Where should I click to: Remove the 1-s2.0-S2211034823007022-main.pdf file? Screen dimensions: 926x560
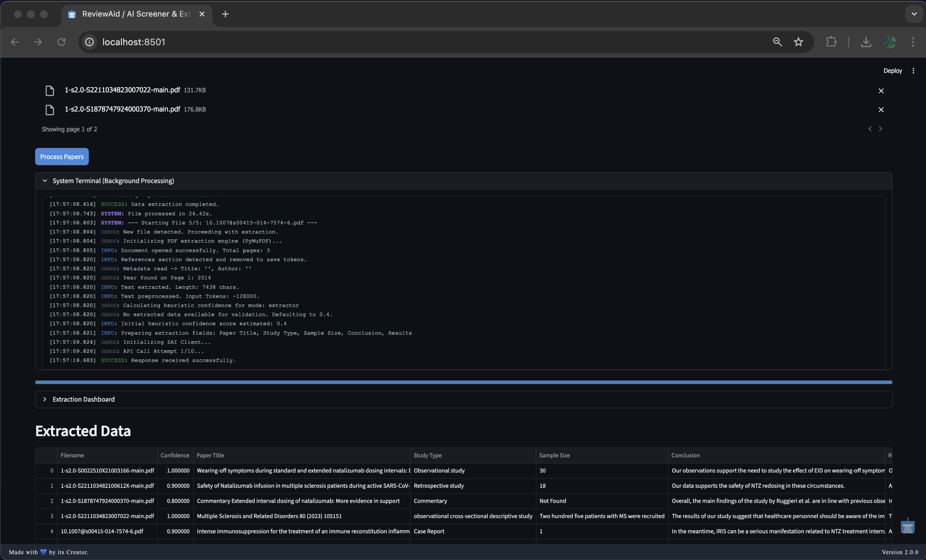pos(881,91)
